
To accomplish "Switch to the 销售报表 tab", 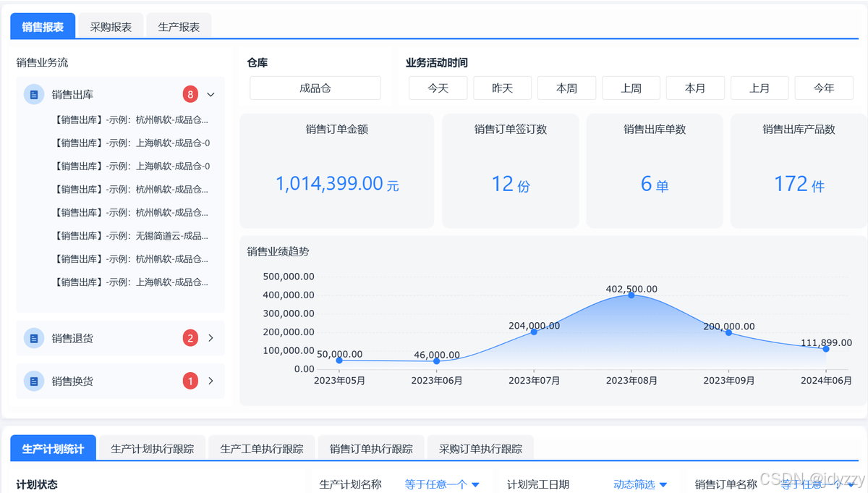I will (x=43, y=27).
